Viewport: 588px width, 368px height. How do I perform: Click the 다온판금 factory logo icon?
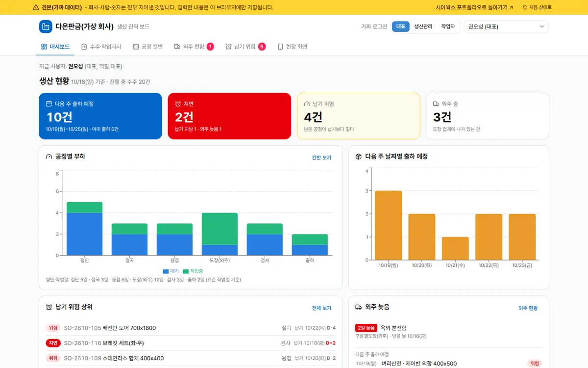[46, 26]
